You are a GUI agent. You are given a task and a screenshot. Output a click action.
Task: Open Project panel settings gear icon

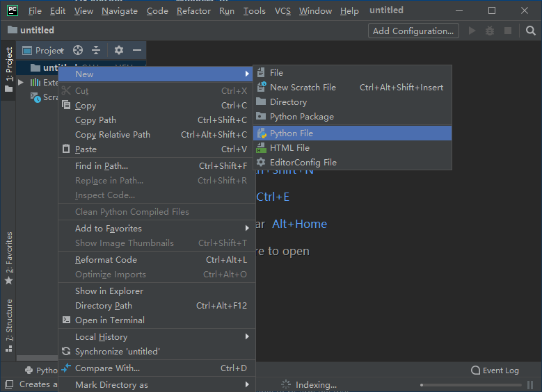click(x=119, y=50)
